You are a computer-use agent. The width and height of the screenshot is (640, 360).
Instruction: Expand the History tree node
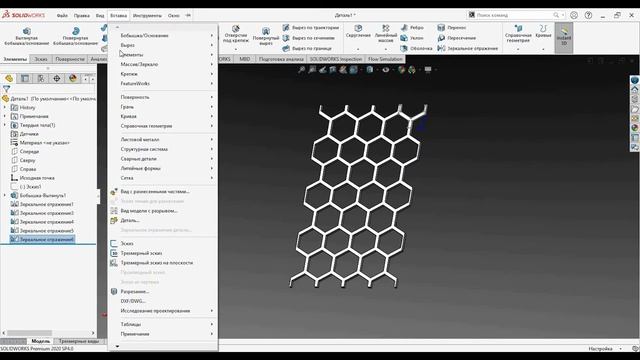pos(5,107)
